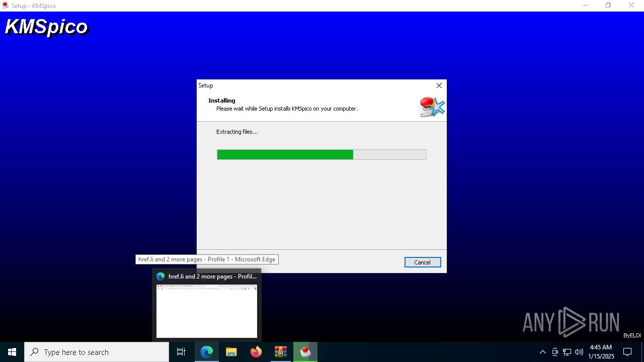The width and height of the screenshot is (644, 362).
Task: Click the Edge icon in the preview header
Action: (160, 277)
